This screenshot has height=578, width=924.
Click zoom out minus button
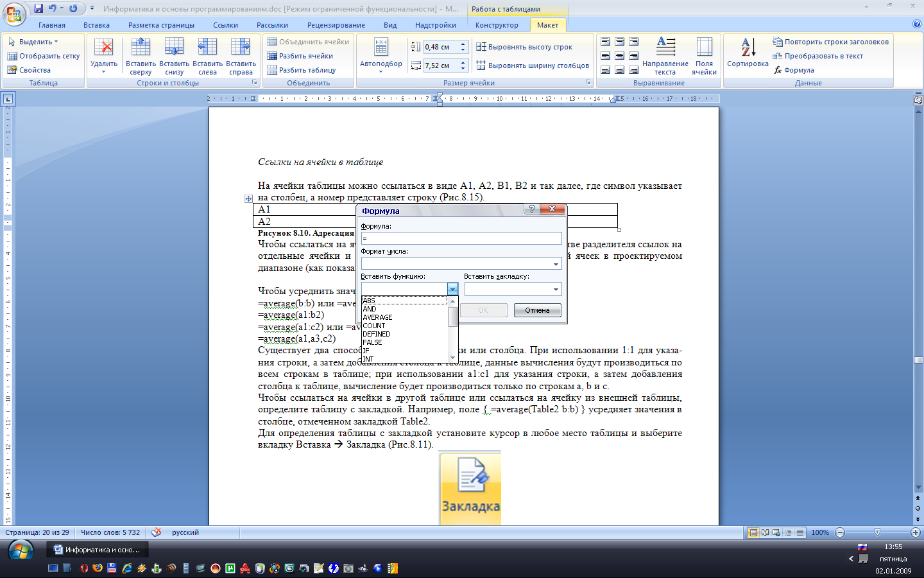[840, 532]
